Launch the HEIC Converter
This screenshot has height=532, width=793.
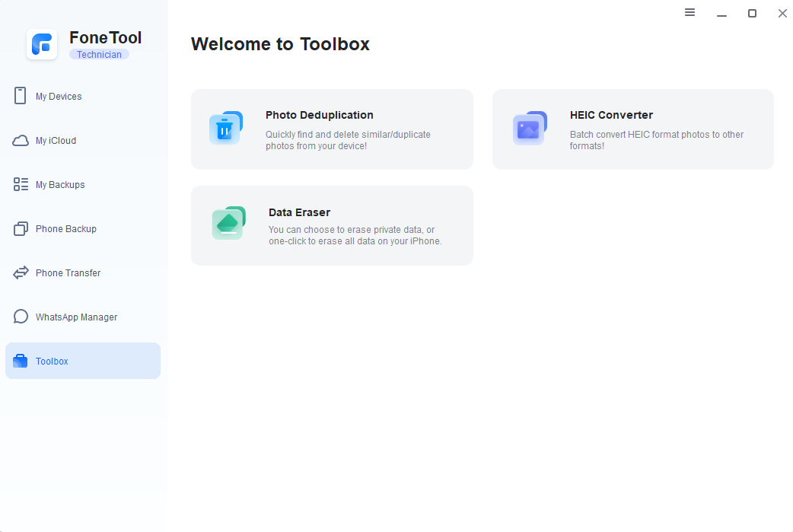point(632,129)
